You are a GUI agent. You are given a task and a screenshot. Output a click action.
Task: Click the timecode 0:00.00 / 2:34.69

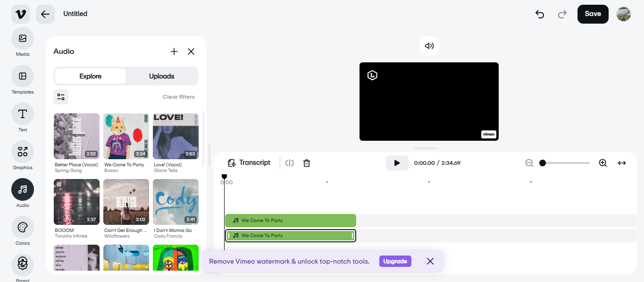(437, 163)
